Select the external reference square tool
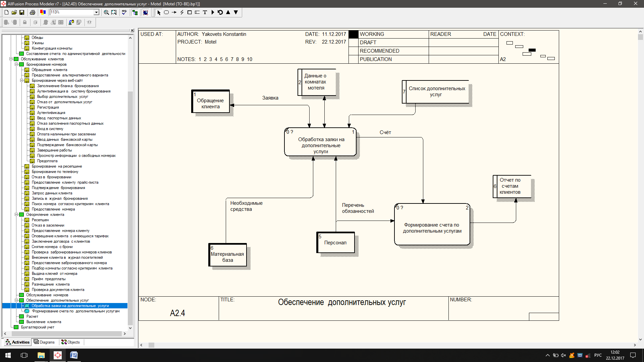644x362 pixels. pyautogui.click(x=190, y=12)
